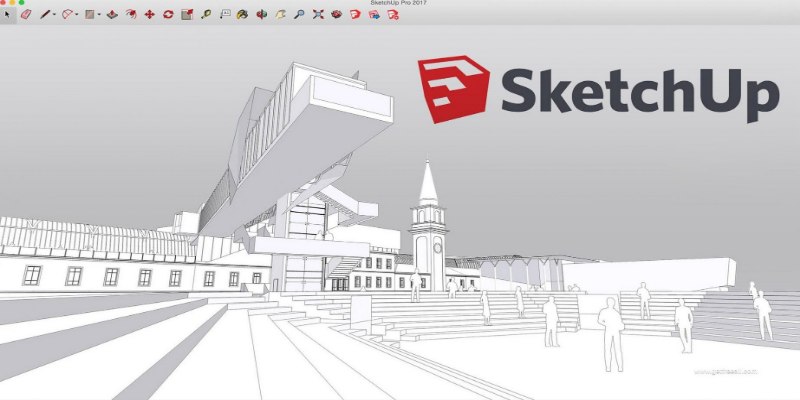The height and width of the screenshot is (400, 800).
Task: Click the Zoom magnifier tool
Action: [x=299, y=15]
